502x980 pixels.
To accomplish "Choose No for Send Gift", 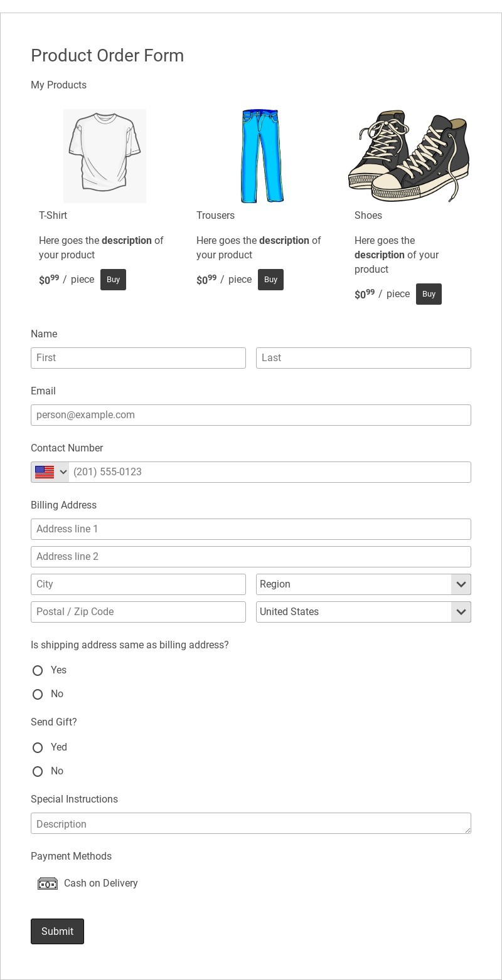I will [38, 771].
